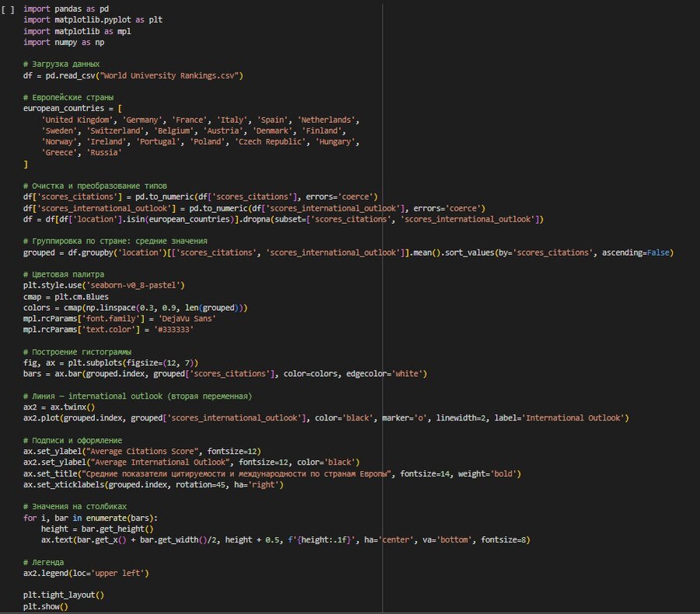Image resolution: width=700 pixels, height=614 pixels.
Task: Click the plt.subplots figsize line
Action: (110, 363)
